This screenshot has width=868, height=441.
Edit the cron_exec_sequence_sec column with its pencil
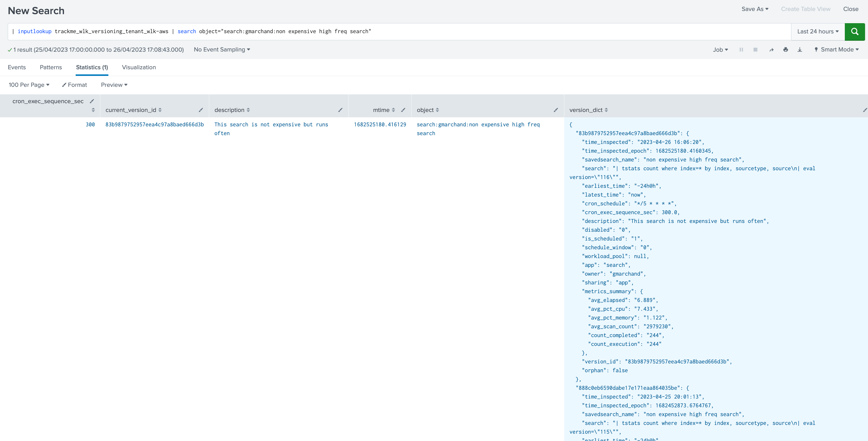coord(92,101)
